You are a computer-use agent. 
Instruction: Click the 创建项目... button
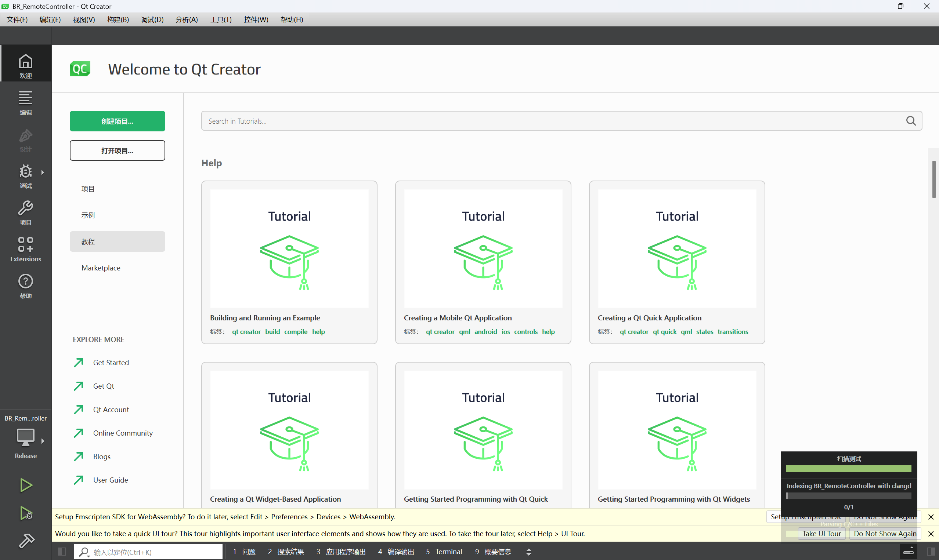(117, 121)
